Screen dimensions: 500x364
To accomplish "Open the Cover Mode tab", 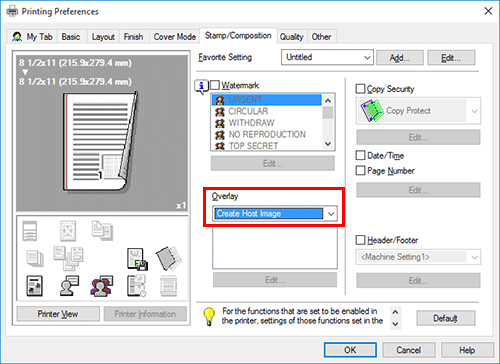I will click(x=174, y=37).
